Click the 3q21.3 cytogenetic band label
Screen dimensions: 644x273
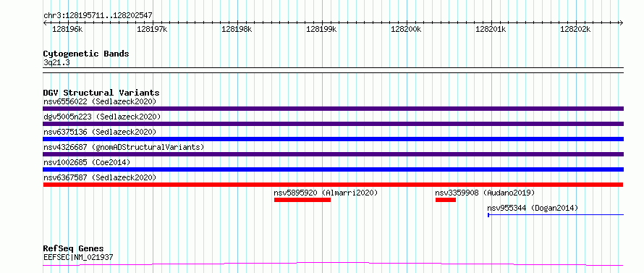coord(56,63)
